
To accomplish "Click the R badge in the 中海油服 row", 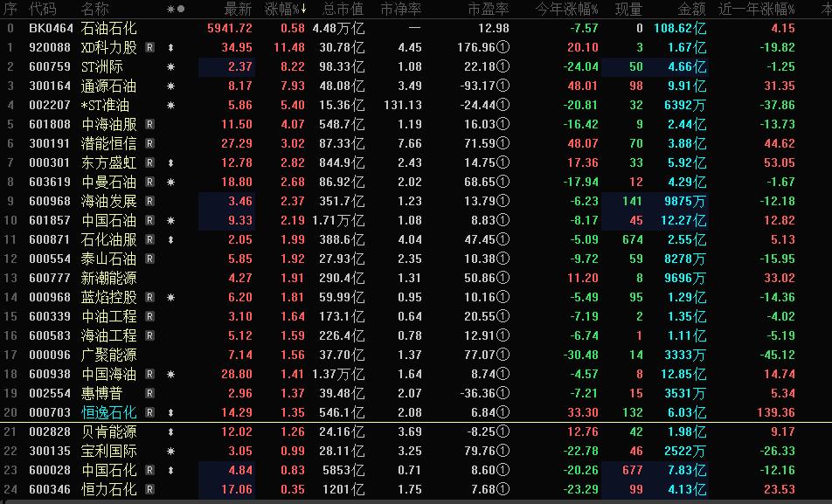I will pyautogui.click(x=149, y=125).
